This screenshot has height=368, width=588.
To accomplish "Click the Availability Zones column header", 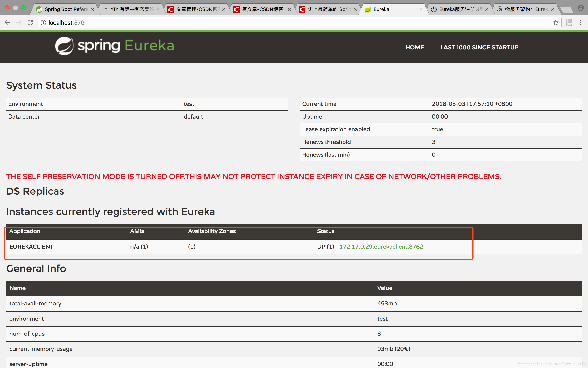I will pos(212,231).
